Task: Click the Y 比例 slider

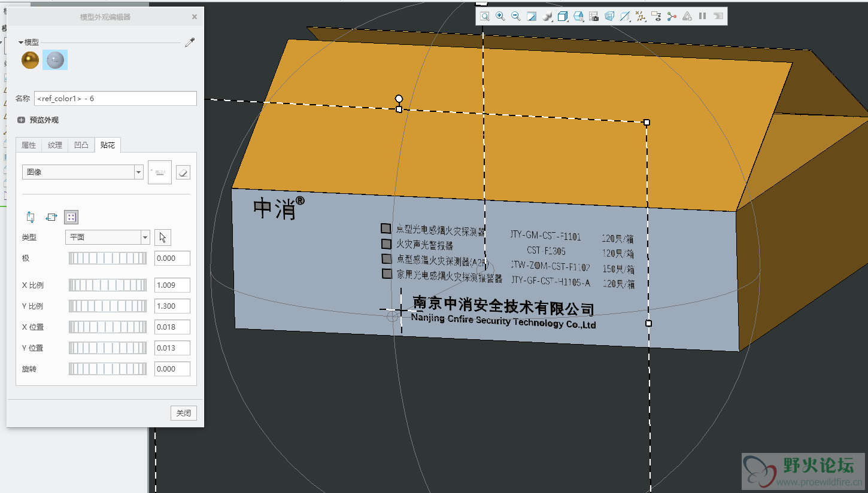Action: [108, 306]
